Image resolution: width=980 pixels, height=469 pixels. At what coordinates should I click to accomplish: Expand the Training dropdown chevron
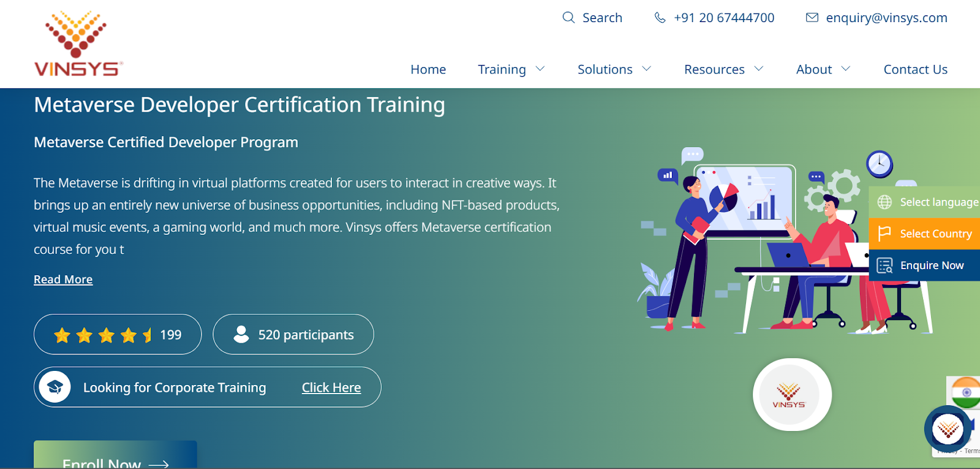pyautogui.click(x=540, y=69)
